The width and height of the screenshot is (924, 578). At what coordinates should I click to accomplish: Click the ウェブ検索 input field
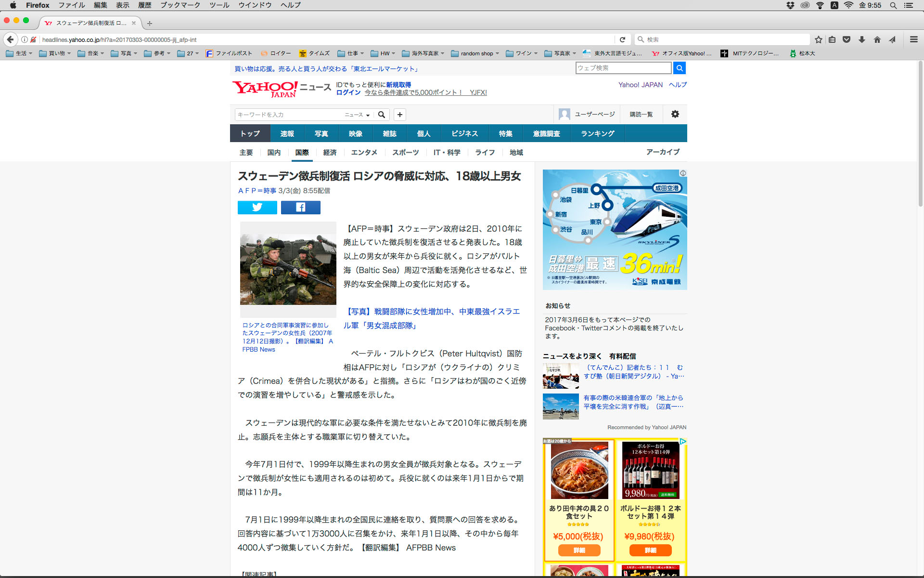click(x=623, y=68)
